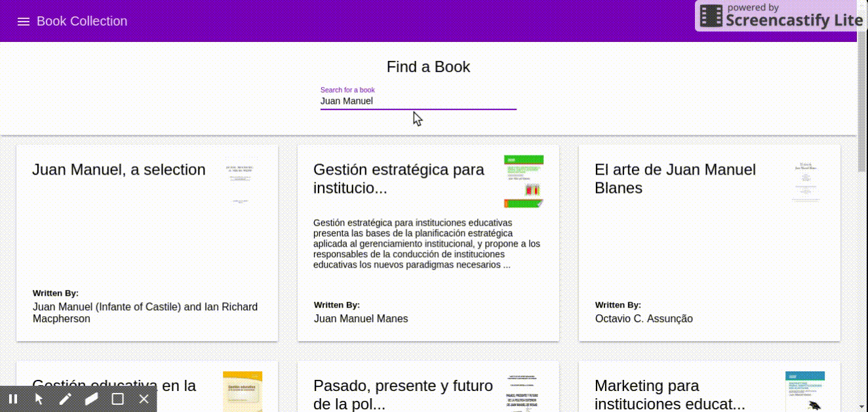View cover thumbnail of Juan Manuel, a selection
The width and height of the screenshot is (868, 412).
242,181
